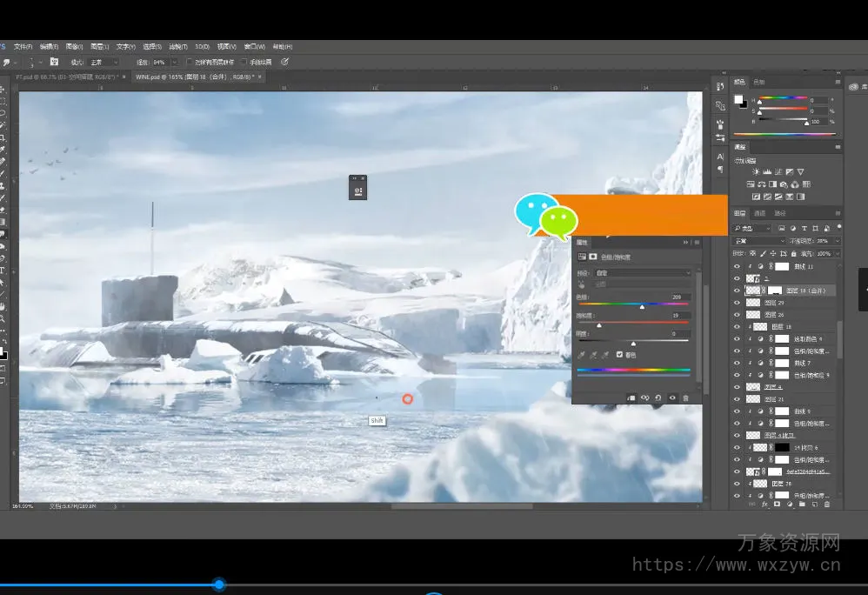Delete layer using Layers panel trash icon
The width and height of the screenshot is (868, 595).
coord(826,504)
